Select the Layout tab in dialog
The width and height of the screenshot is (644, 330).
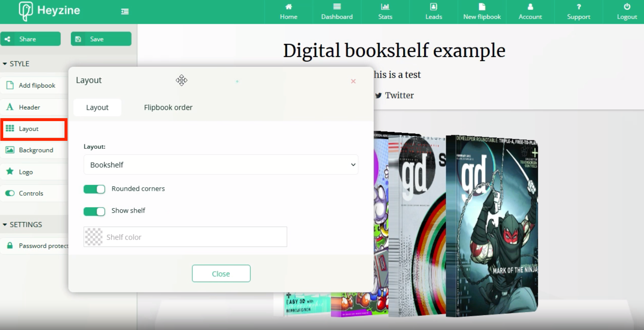coord(98,107)
